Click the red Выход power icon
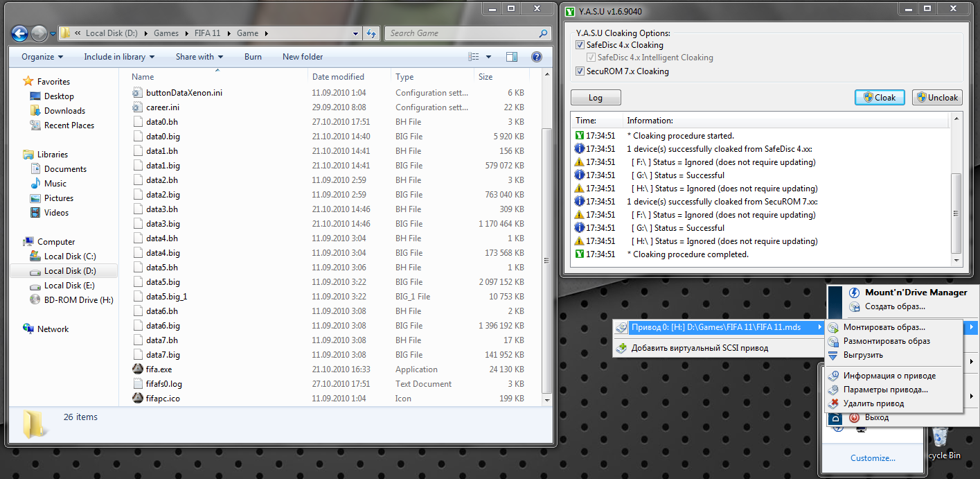Screen dimensions: 980x479 click(x=854, y=417)
